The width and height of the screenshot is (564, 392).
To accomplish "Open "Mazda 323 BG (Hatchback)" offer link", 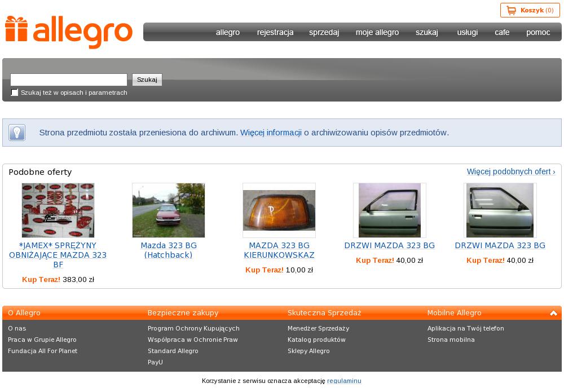I will point(168,250).
